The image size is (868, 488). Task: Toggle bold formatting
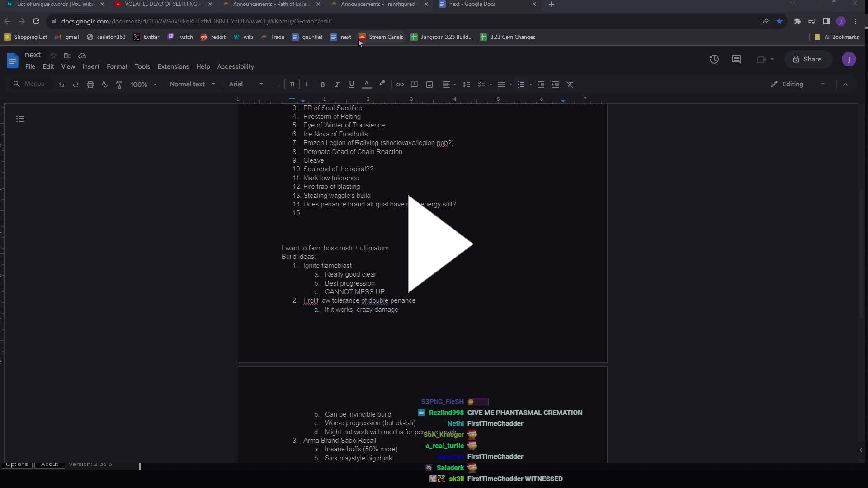(x=322, y=84)
